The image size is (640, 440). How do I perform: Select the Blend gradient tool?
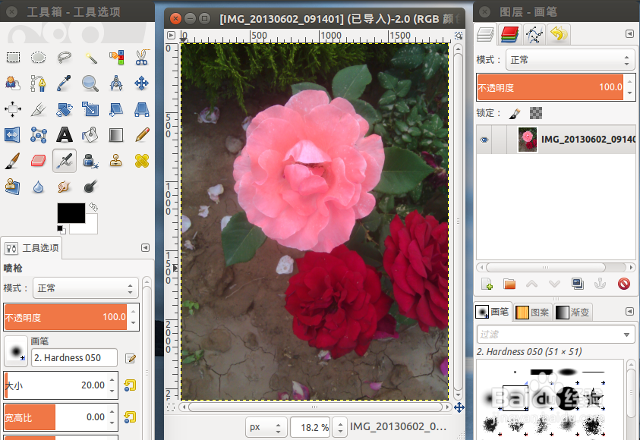[x=116, y=135]
